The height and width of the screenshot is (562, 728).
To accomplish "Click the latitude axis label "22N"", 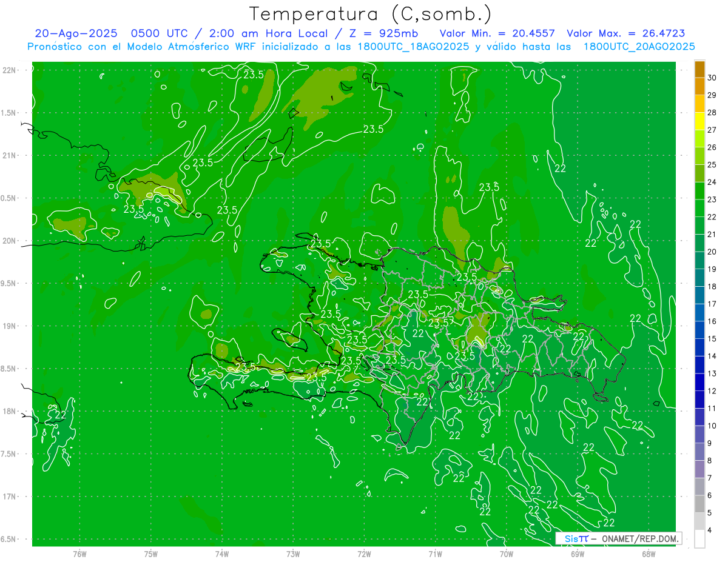I will [9, 70].
